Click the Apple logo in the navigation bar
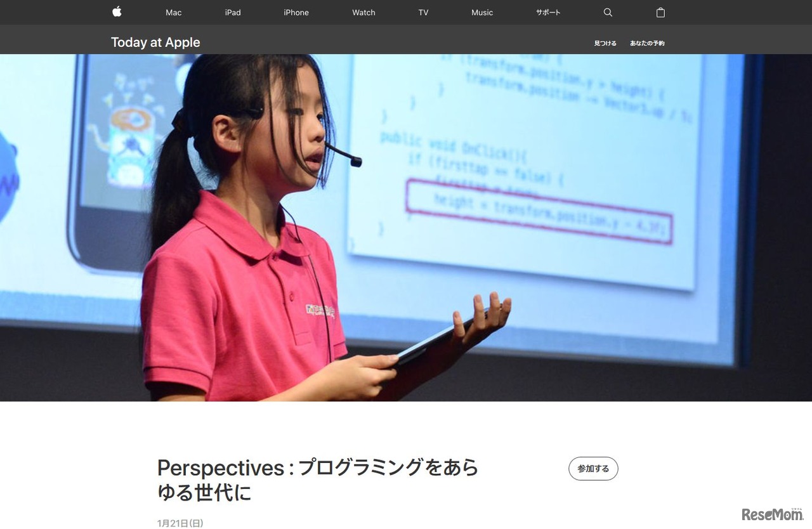The image size is (812, 529). point(117,12)
